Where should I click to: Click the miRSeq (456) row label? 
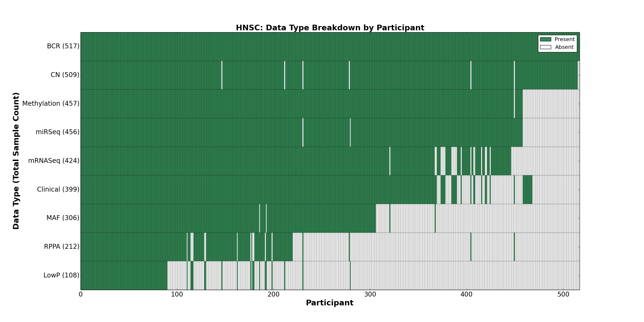pos(57,132)
